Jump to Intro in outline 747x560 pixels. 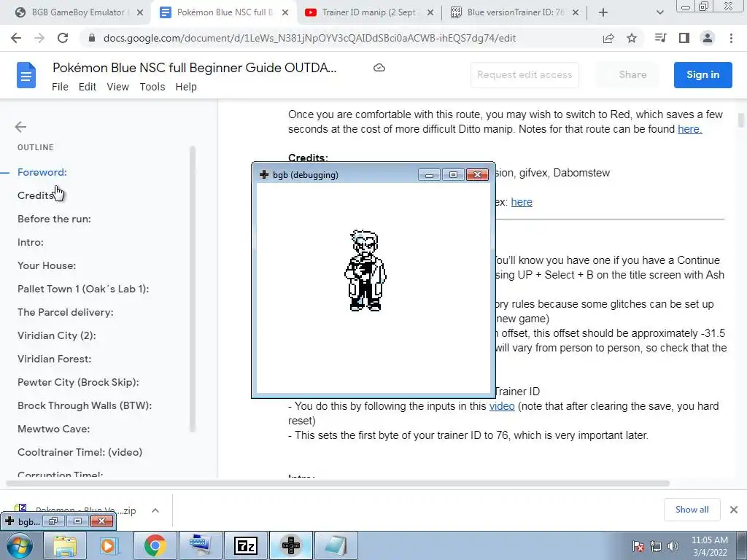[31, 242]
